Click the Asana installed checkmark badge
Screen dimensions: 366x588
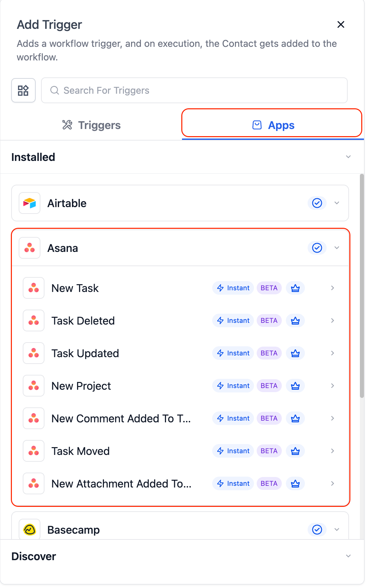(x=317, y=248)
